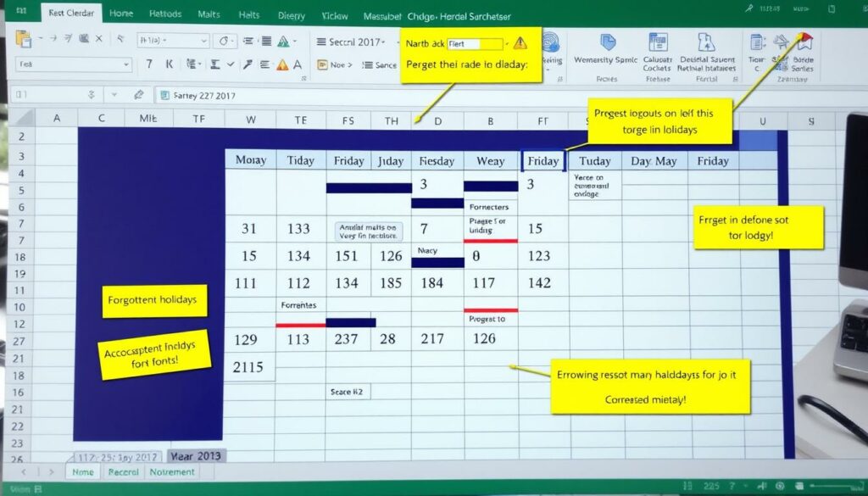Select row header 16
This screenshot has height=496, width=868.
point(19,393)
